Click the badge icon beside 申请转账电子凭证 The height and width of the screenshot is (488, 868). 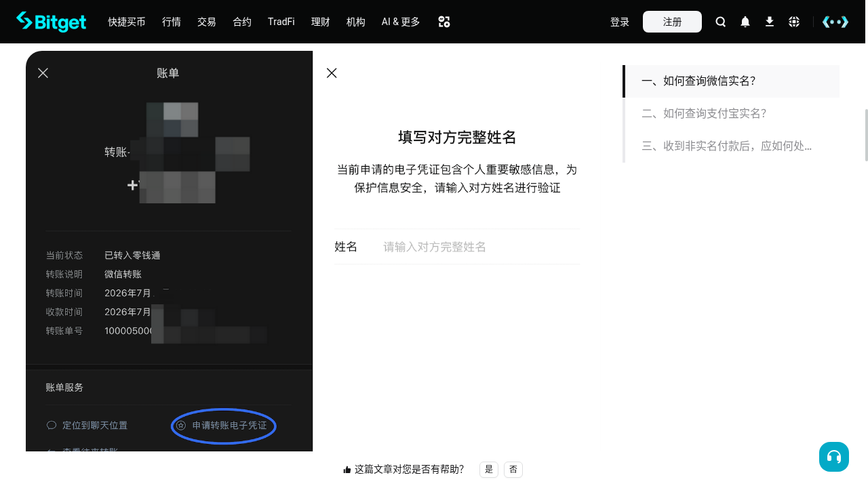(x=181, y=426)
